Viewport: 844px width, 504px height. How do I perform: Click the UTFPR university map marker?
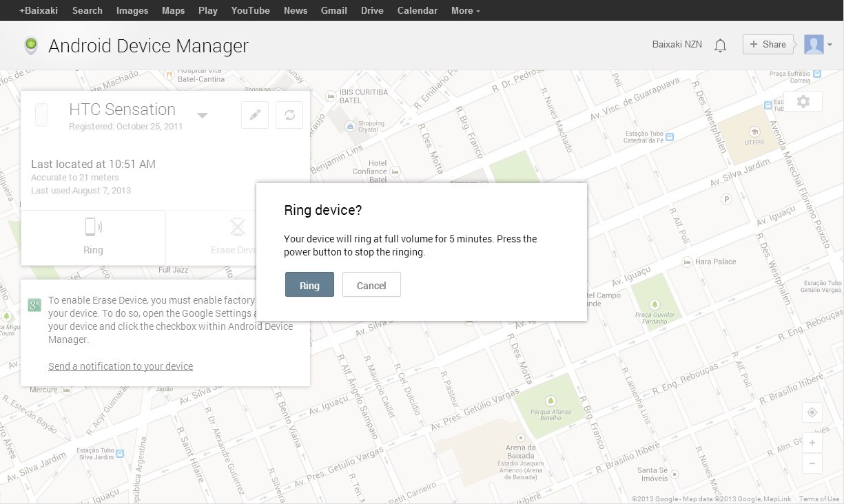click(x=754, y=132)
